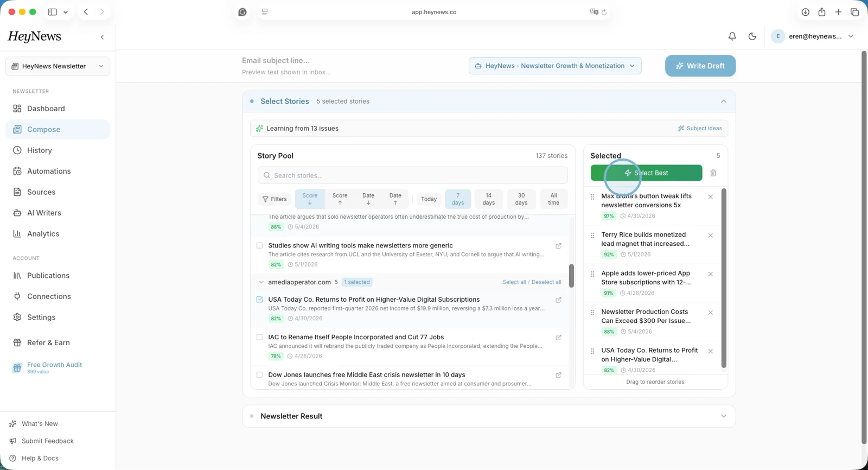Show stories from All time
868x470 pixels.
click(x=553, y=199)
